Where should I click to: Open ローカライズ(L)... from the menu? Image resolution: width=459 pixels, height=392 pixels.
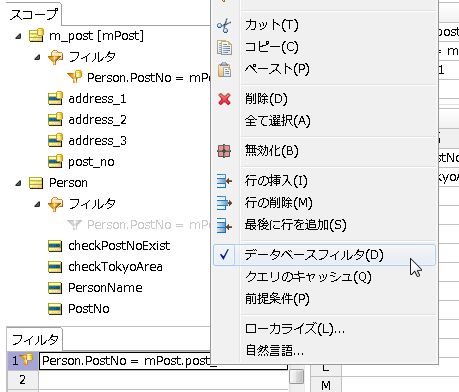coord(295,329)
